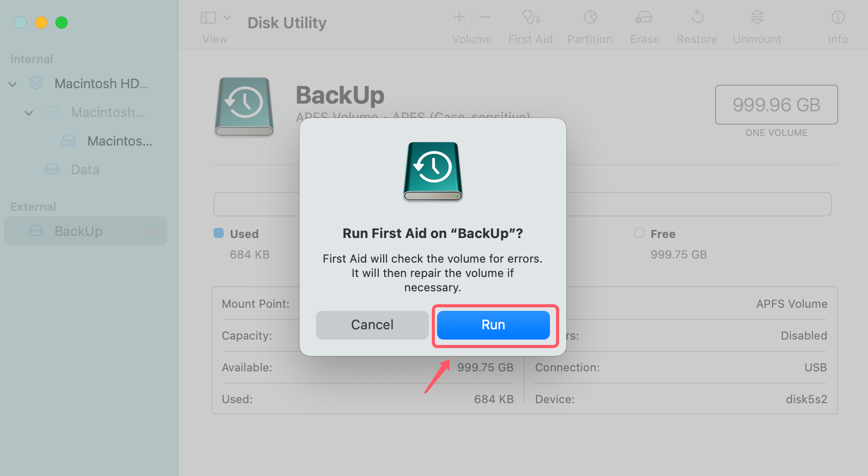Cancel the First Aid dialog
868x476 pixels.
tap(372, 325)
